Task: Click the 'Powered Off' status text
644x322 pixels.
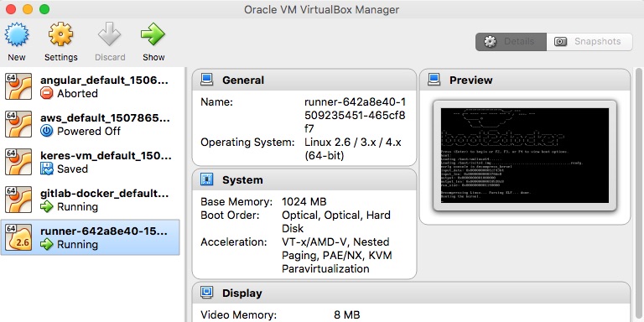Action: (89, 132)
